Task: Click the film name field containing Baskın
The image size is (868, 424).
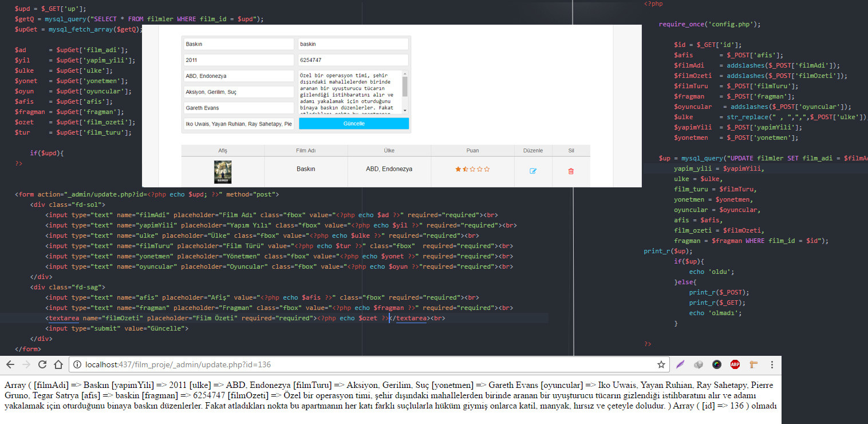Action: [x=239, y=44]
